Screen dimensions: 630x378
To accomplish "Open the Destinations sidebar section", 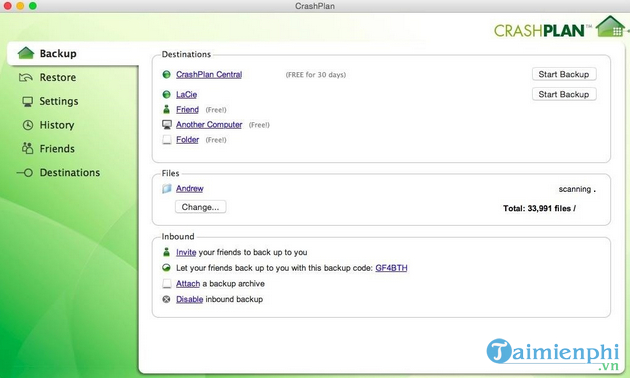I will tap(70, 172).
